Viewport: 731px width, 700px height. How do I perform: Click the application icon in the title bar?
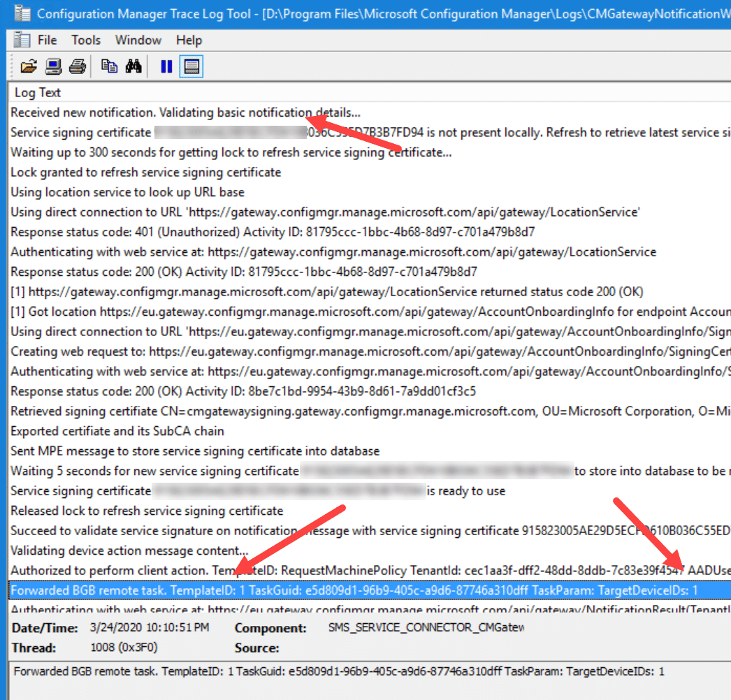(22, 14)
